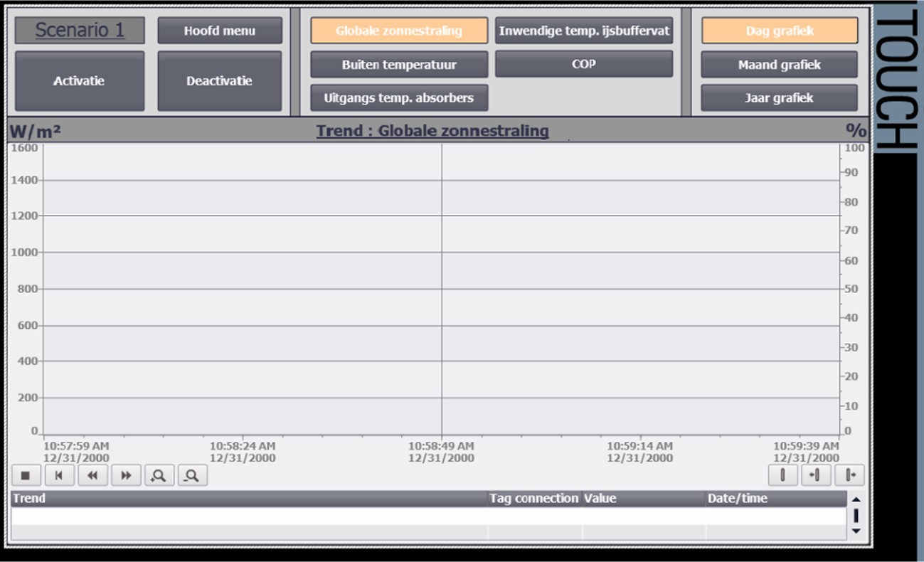Open Scenario 1
Viewport: 924px width, 562px height.
point(78,30)
